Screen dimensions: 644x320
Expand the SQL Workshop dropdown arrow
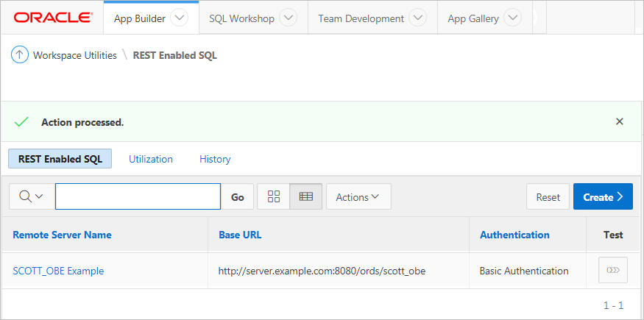(289, 18)
